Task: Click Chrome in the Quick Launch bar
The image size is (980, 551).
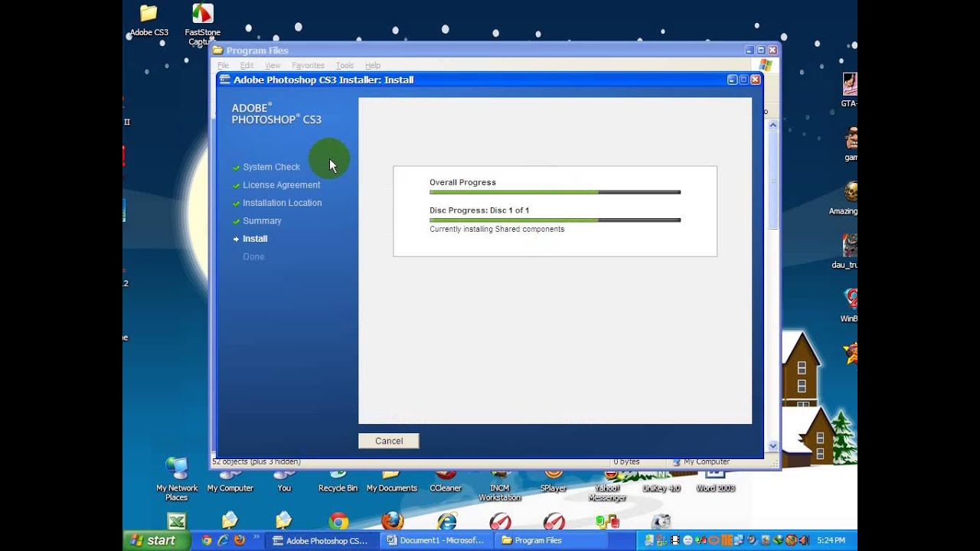Action: (x=207, y=540)
